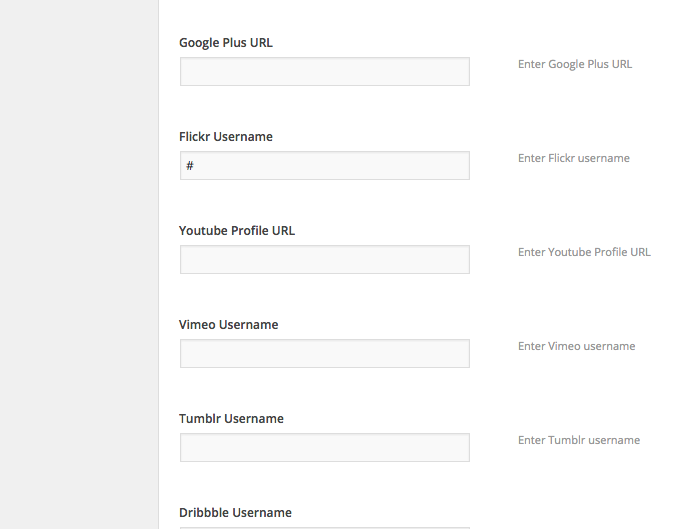696x529 pixels.
Task: Focus the Google Plus URL input field
Action: click(x=324, y=71)
